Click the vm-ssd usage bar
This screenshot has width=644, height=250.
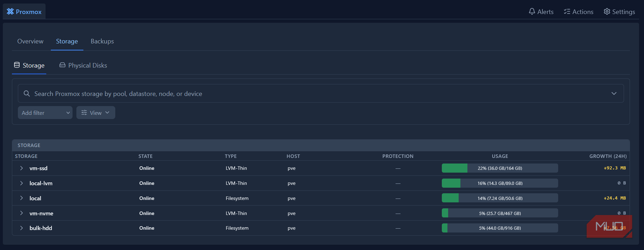click(500, 168)
